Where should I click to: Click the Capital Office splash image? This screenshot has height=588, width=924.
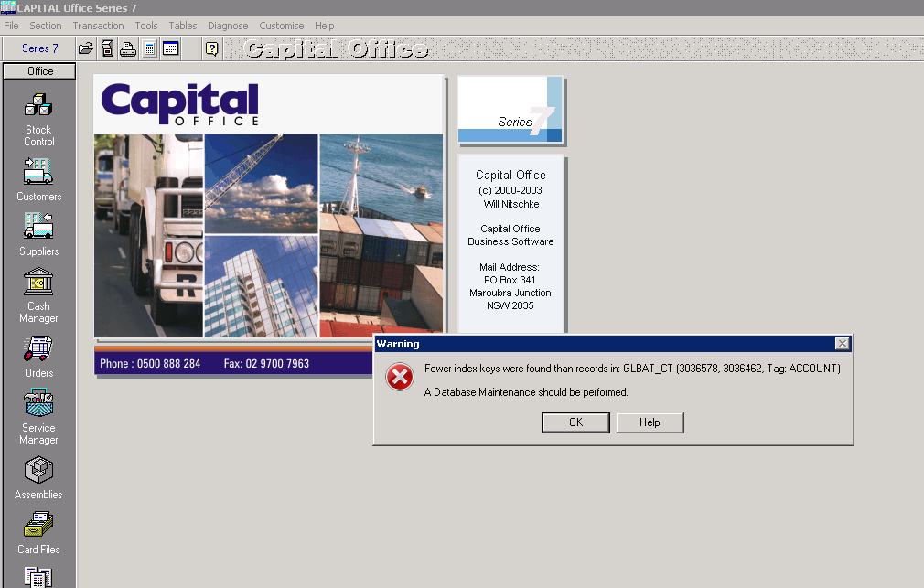[268, 206]
